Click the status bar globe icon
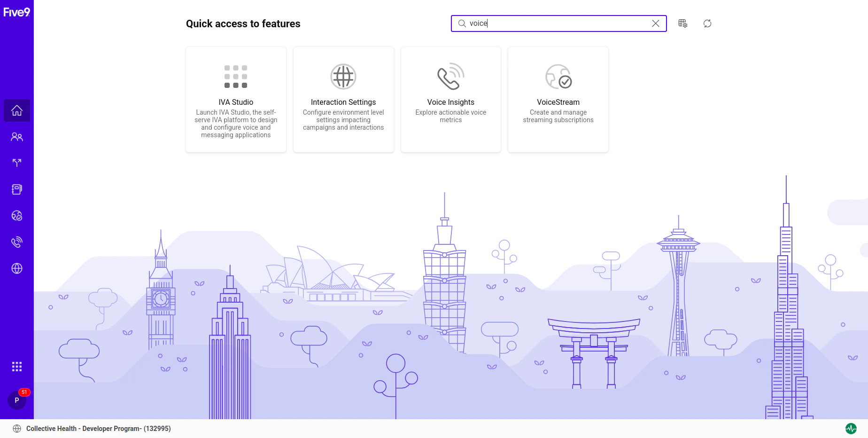The height and width of the screenshot is (438, 868). tap(17, 429)
